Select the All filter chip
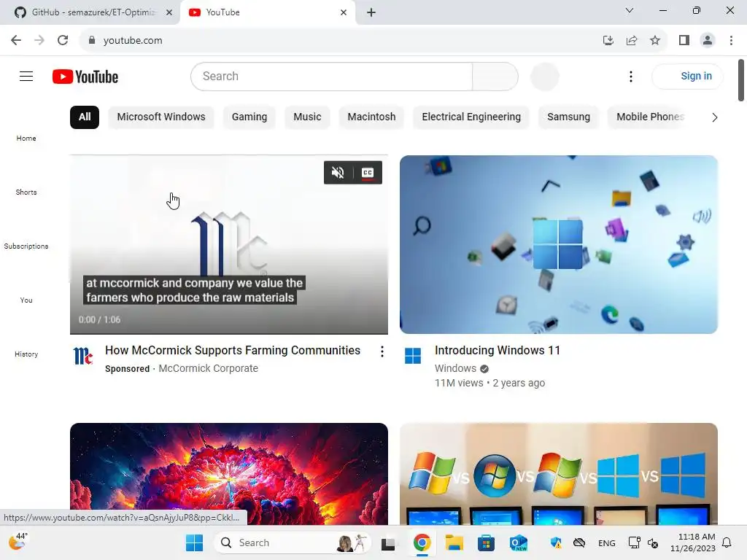Screen dimensions: 747x560 85,117
